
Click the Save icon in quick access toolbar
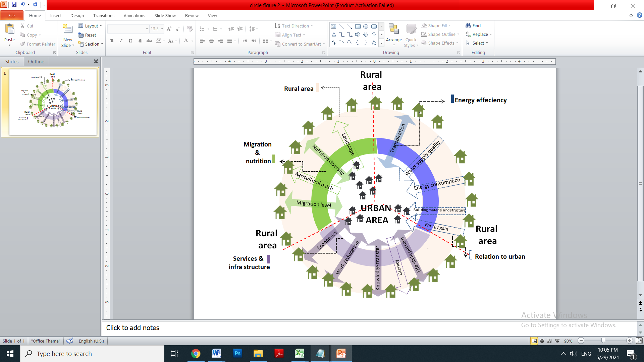tap(14, 5)
